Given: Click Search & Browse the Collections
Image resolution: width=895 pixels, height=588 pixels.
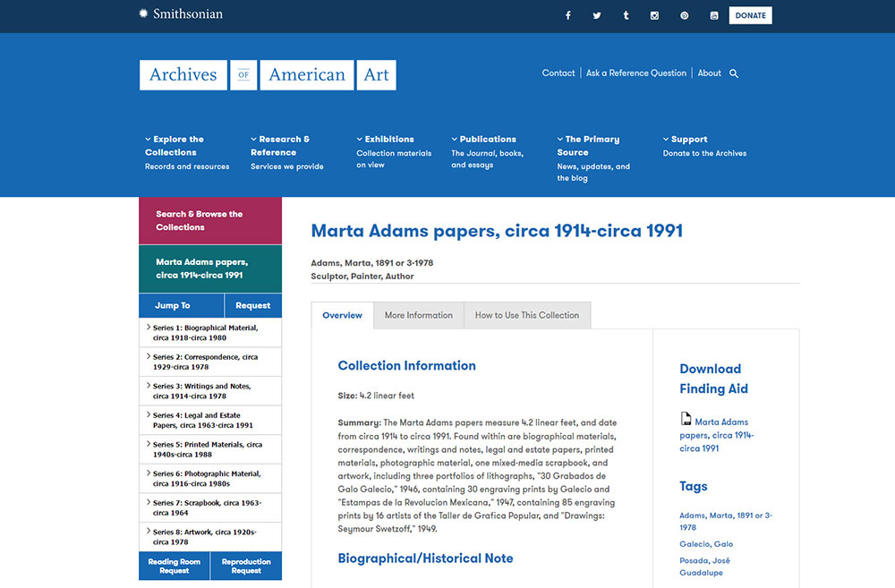Looking at the screenshot, I should pyautogui.click(x=210, y=220).
